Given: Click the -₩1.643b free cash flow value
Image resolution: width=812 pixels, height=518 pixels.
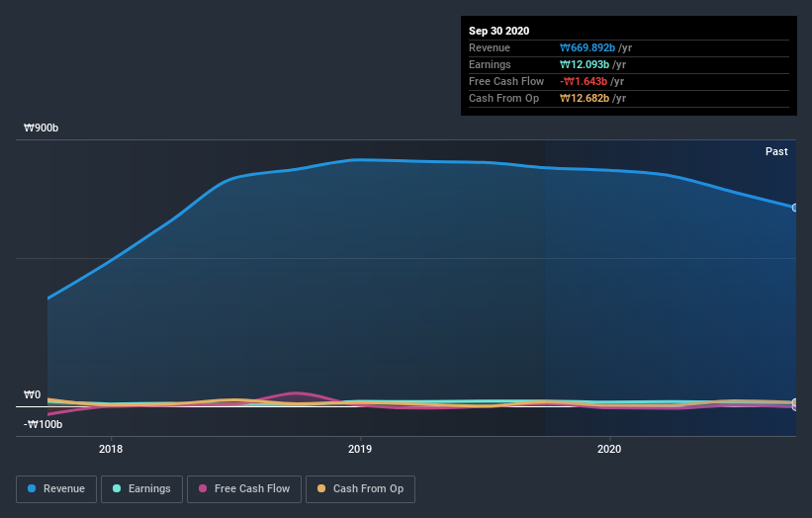Looking at the screenshot, I should (x=584, y=81).
